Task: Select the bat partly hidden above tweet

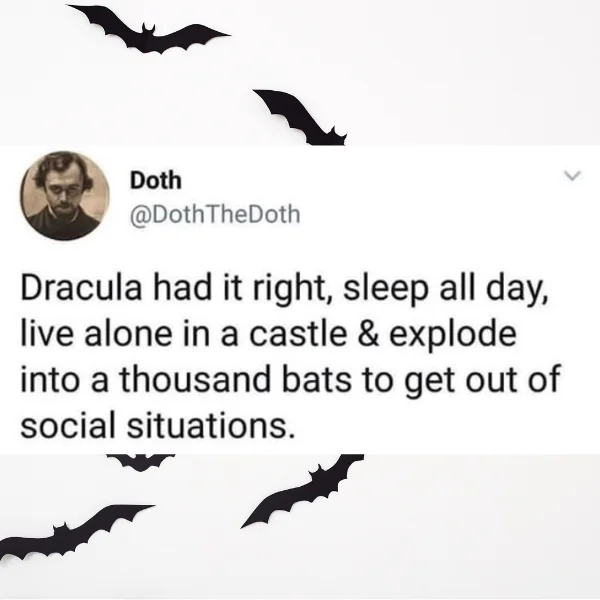Action: coord(301,117)
